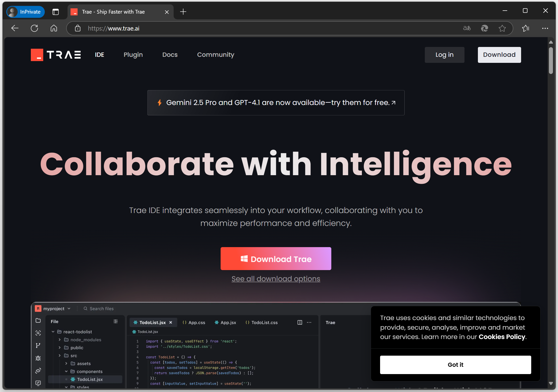
Task: Open browser settings and more menu
Action: (x=545, y=28)
